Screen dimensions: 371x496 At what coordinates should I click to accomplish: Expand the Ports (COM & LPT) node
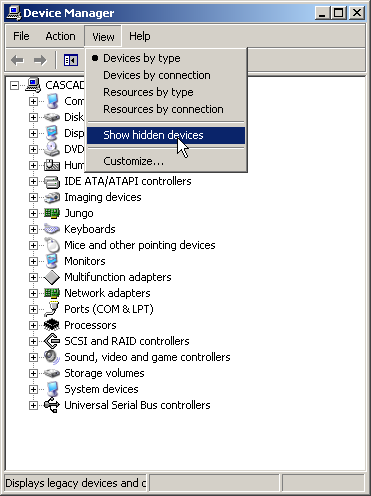(x=33, y=309)
